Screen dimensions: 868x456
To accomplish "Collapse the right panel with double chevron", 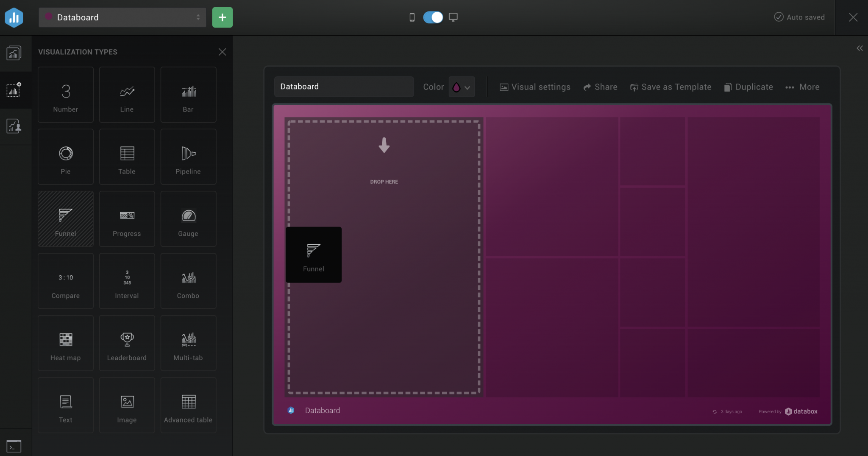I will click(x=860, y=48).
